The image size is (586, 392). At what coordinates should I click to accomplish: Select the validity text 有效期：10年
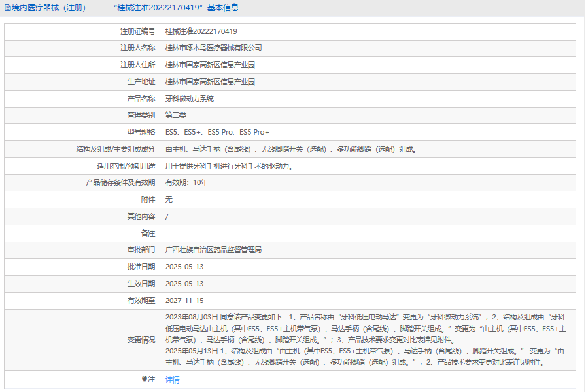point(186,182)
